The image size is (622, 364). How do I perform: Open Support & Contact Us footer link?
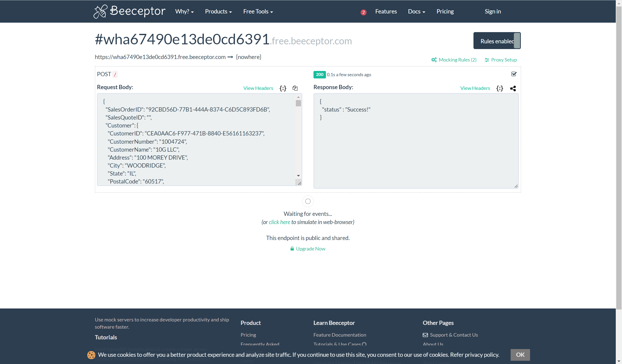coord(454,335)
